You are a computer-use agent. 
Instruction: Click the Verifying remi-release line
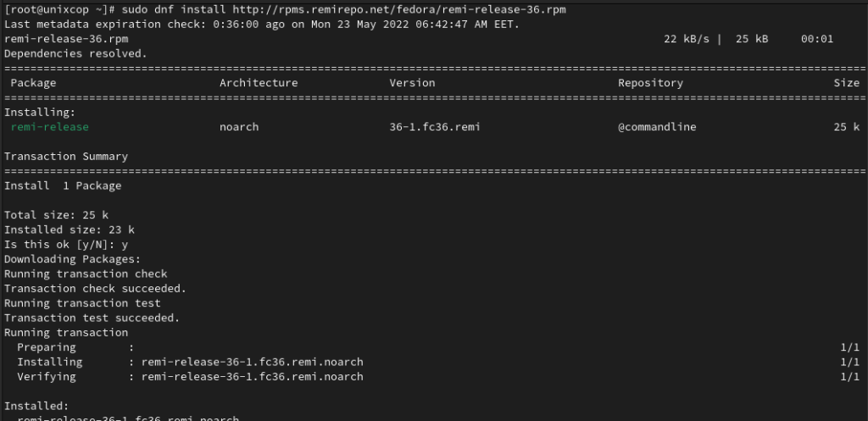click(x=190, y=377)
